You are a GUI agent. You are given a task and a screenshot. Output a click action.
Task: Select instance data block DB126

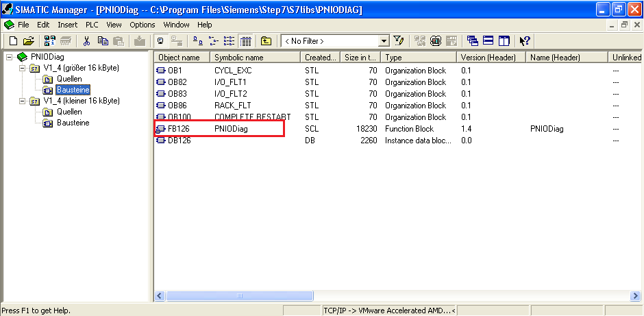click(179, 141)
